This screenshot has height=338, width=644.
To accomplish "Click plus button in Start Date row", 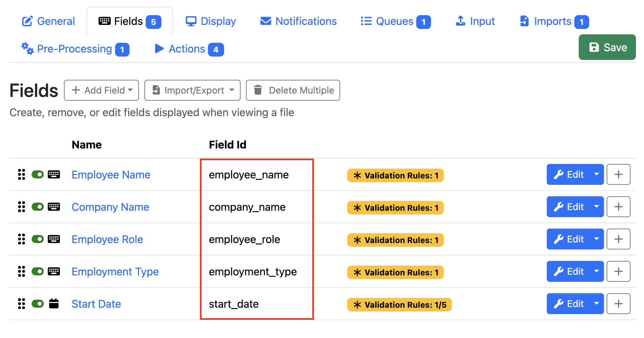I will click(x=618, y=304).
